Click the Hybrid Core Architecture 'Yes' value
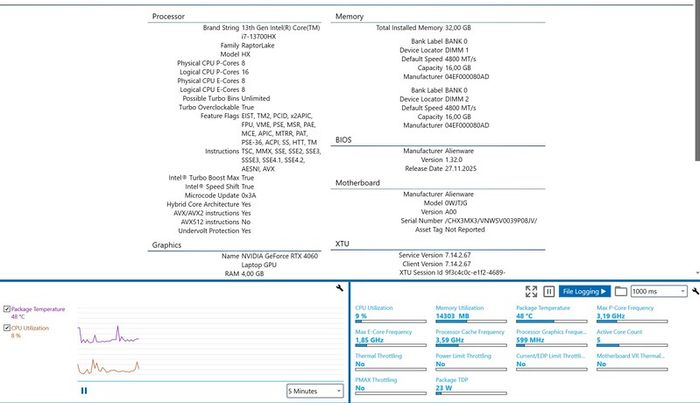This screenshot has height=403, width=700. (x=246, y=204)
